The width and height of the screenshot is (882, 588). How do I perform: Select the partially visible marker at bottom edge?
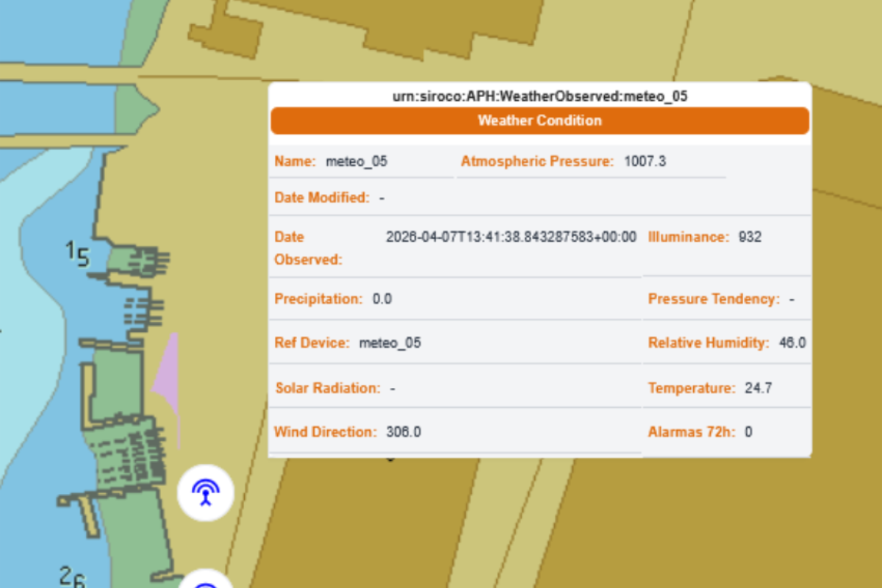pyautogui.click(x=206, y=579)
